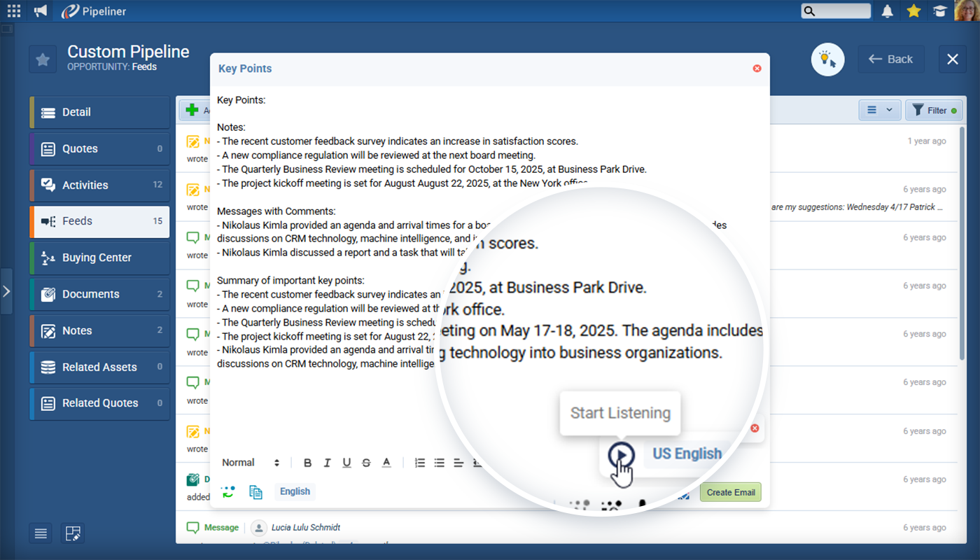The width and height of the screenshot is (980, 560).
Task: Open the Activities tab
Action: point(99,185)
